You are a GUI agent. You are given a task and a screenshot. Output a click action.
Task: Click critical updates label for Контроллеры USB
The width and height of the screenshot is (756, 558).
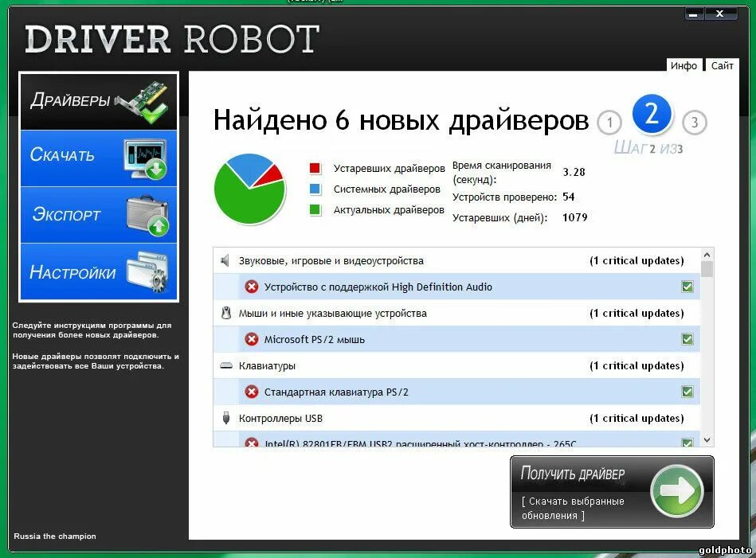pyautogui.click(x=637, y=418)
